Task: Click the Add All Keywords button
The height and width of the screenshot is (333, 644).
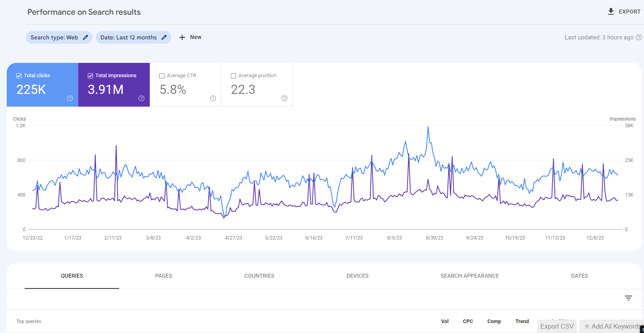Action: click(612, 326)
